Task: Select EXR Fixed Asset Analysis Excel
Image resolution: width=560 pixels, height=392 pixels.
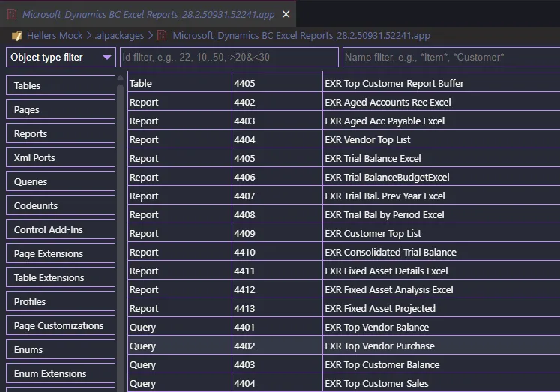Action: 344,289
